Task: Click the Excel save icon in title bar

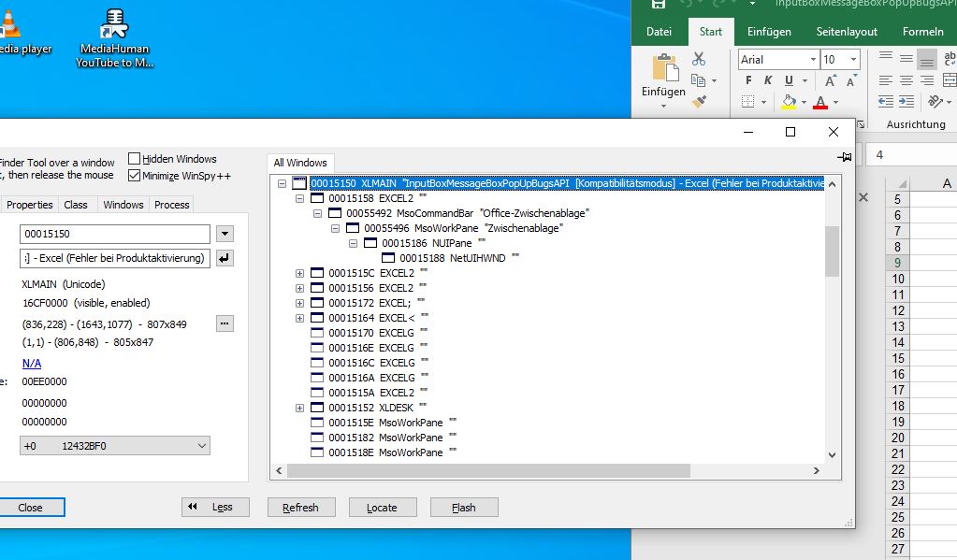Action: tap(658, 4)
